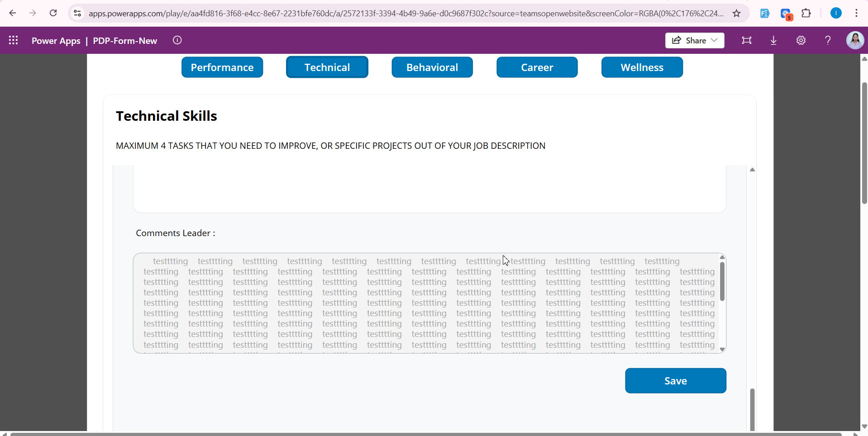868x436 pixels.
Task: Open the Career section
Action: pyautogui.click(x=537, y=67)
